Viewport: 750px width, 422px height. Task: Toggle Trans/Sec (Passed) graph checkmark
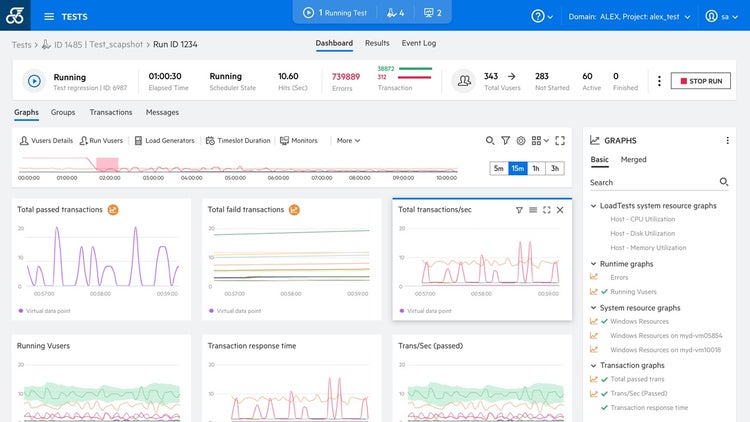(x=605, y=394)
